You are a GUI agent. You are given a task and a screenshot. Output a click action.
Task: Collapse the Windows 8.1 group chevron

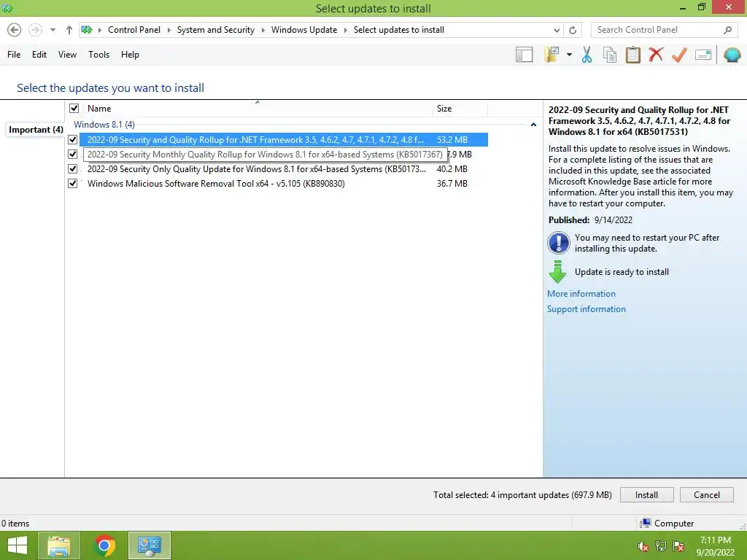click(x=533, y=124)
